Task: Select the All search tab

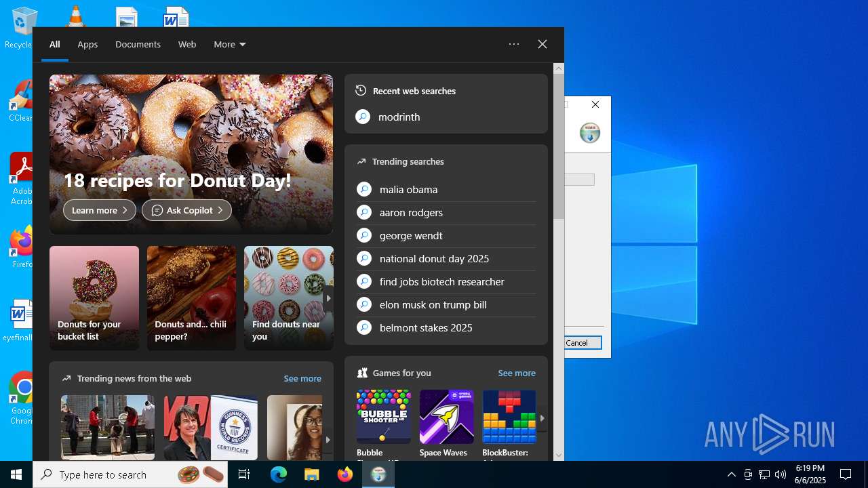Action: 55,44
